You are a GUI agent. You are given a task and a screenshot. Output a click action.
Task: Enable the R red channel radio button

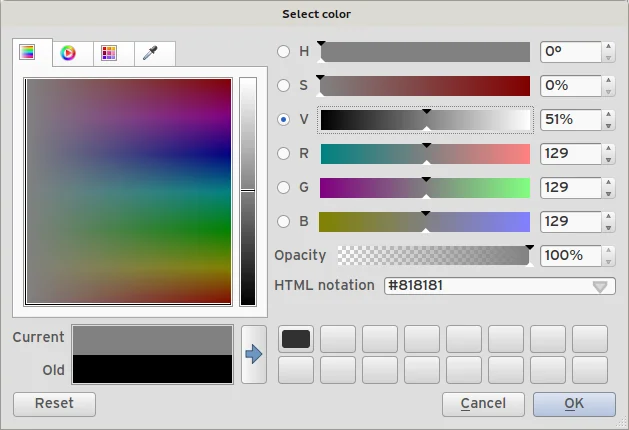coord(285,154)
